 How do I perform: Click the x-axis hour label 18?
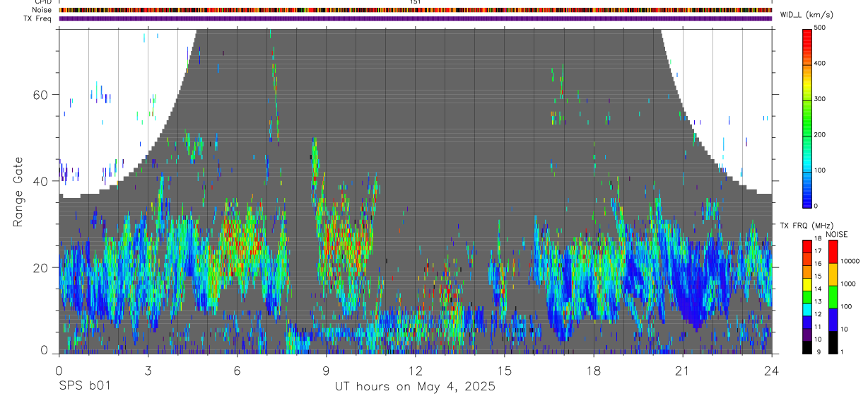(x=594, y=369)
